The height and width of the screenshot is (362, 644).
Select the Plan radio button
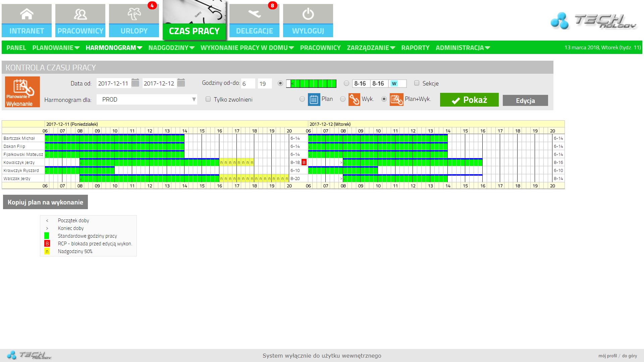click(302, 99)
